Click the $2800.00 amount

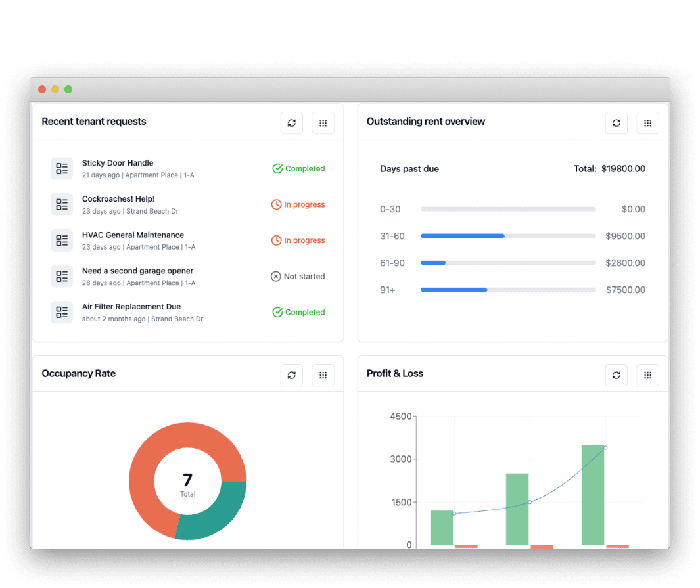pyautogui.click(x=625, y=263)
